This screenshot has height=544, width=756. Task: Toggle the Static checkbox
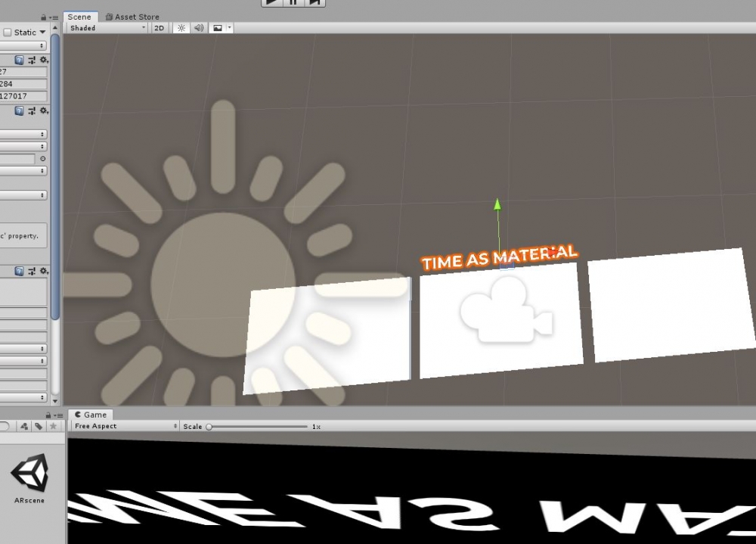click(x=8, y=33)
